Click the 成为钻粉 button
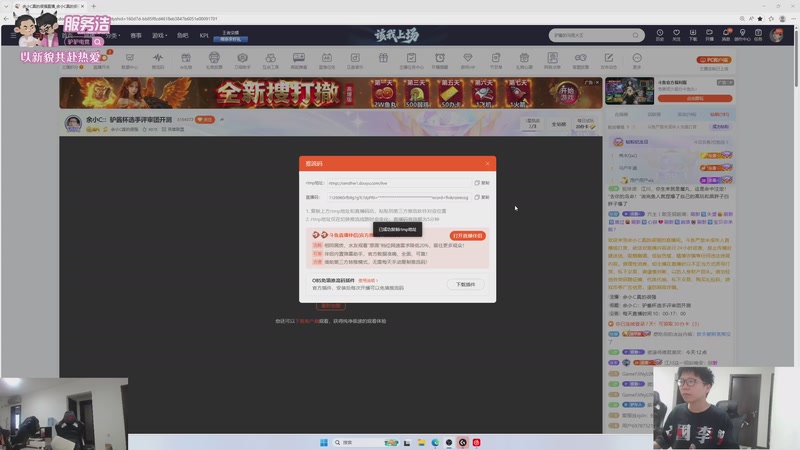 tap(720, 127)
